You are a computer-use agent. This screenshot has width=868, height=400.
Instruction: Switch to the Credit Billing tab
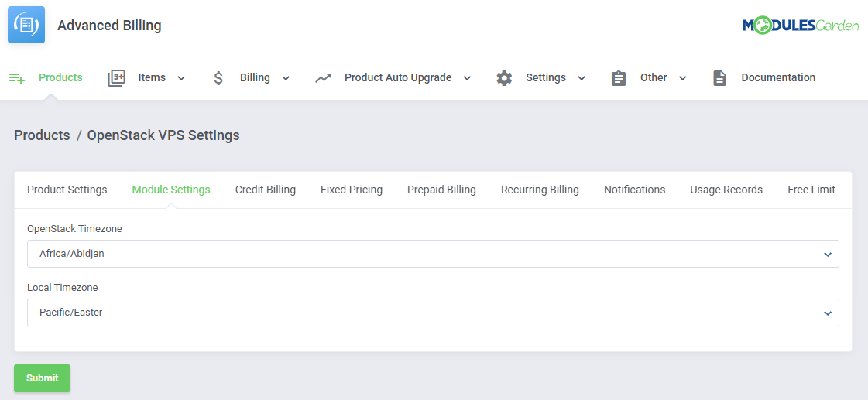tap(265, 190)
